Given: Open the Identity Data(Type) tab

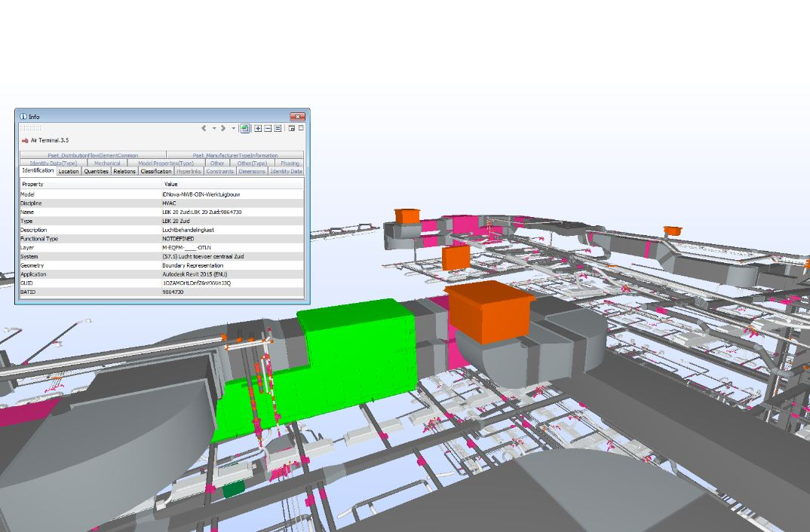Looking at the screenshot, I should click(x=54, y=163).
